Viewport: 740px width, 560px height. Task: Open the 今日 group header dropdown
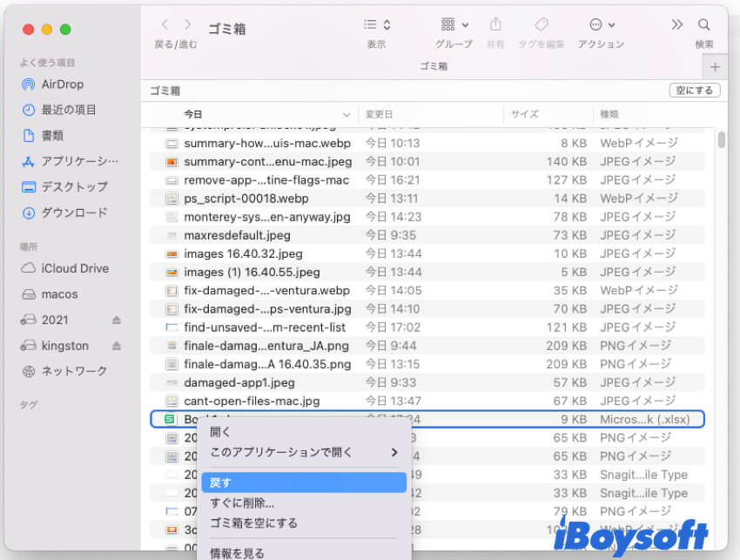[x=347, y=113]
